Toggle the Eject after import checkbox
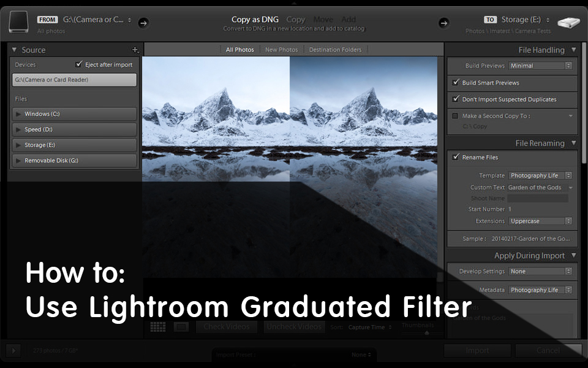The image size is (588, 368). tap(78, 64)
